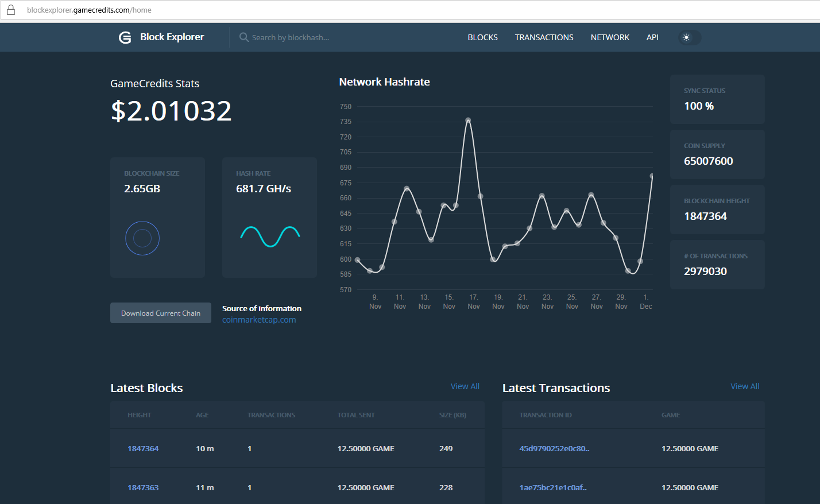
Task: Click the blue blockchain size circle icon
Action: click(142, 238)
